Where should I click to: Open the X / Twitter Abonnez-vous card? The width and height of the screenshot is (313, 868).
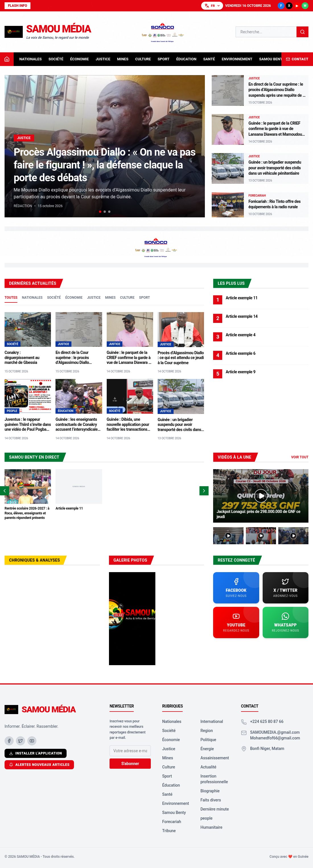click(x=285, y=588)
